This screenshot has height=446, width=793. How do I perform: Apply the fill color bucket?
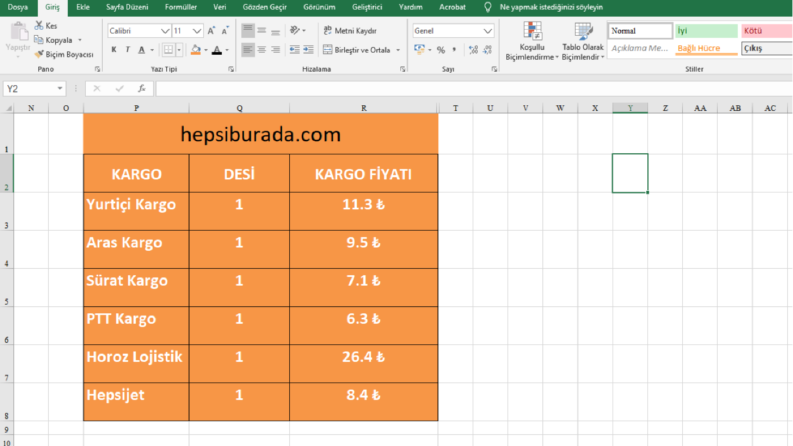(196, 50)
